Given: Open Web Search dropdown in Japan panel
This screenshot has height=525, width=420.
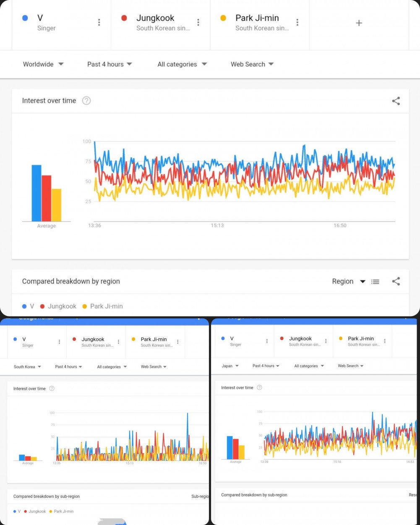Looking at the screenshot, I should (x=350, y=366).
